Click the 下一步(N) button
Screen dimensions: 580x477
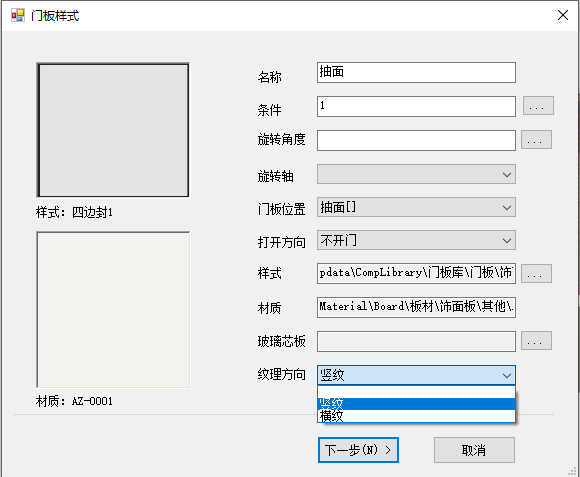pyautogui.click(x=358, y=450)
